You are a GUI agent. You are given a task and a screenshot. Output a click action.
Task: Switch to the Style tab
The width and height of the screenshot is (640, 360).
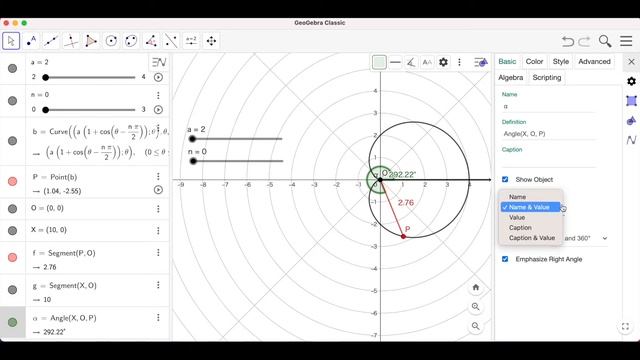click(x=560, y=62)
